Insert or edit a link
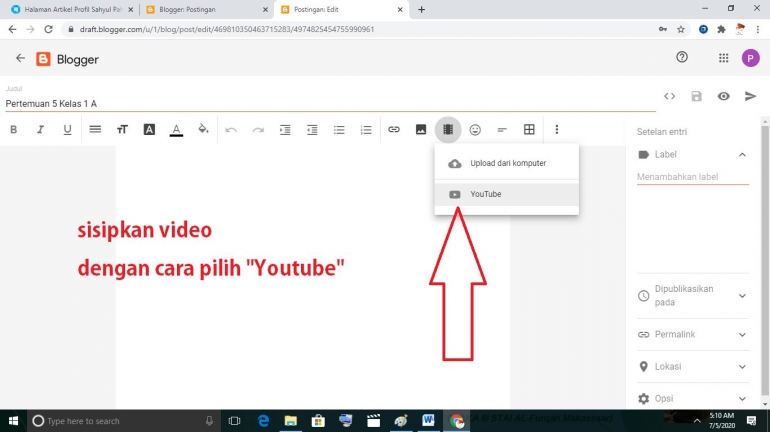770x432 pixels. point(394,130)
